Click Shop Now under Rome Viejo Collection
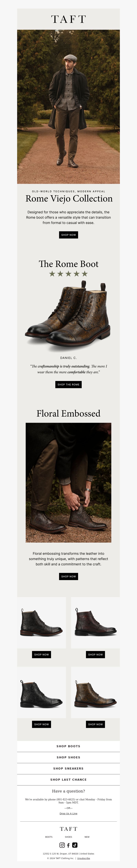137x868 pixels. tap(68, 235)
